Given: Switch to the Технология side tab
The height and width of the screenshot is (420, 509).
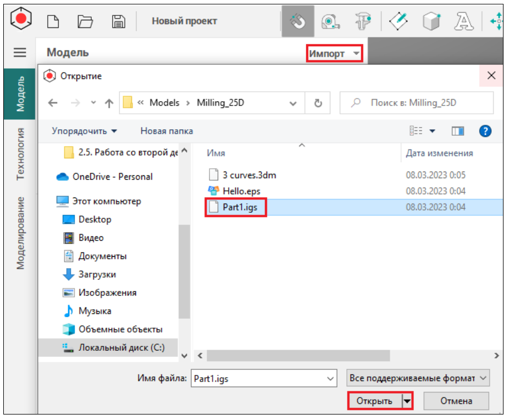Looking at the screenshot, I should (20, 154).
